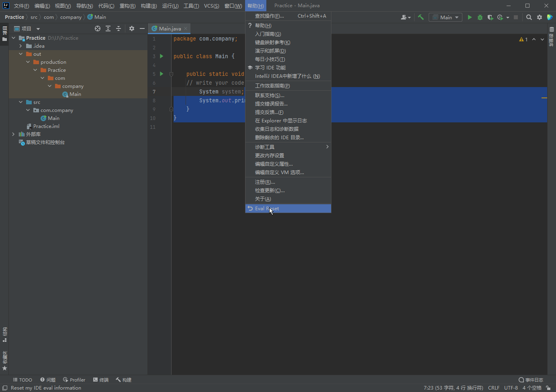The image size is (556, 392).
Task: Click the run gutter arrow next to the main method
Action: [x=161, y=74]
